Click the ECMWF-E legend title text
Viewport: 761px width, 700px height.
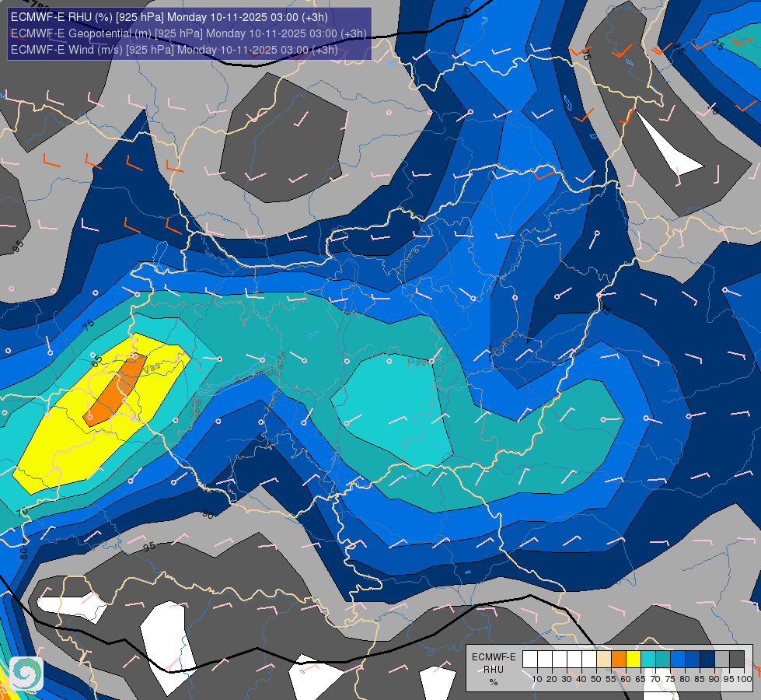494,656
